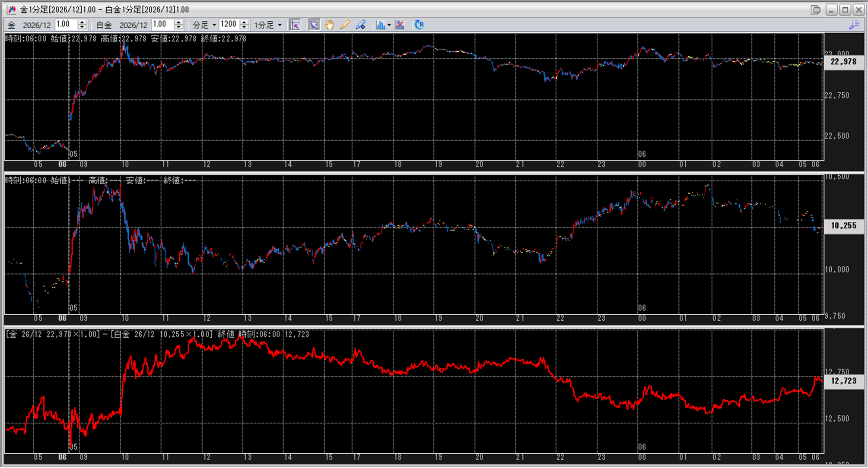
Task: Open the wrench settings icon
Action: click(x=854, y=25)
